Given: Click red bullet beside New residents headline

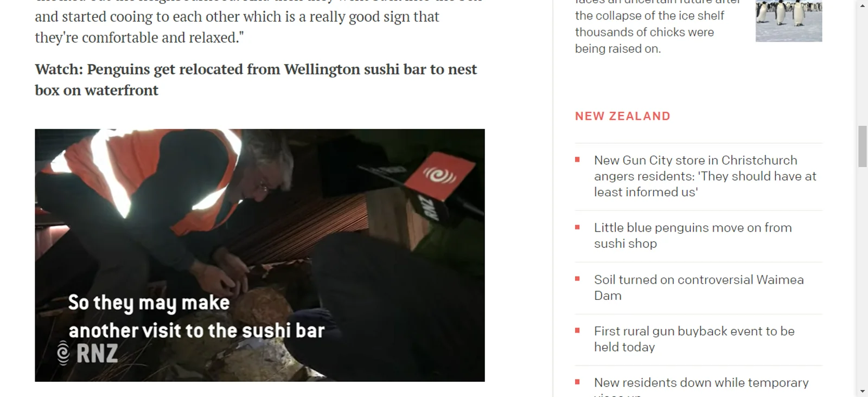Looking at the screenshot, I should [x=578, y=382].
